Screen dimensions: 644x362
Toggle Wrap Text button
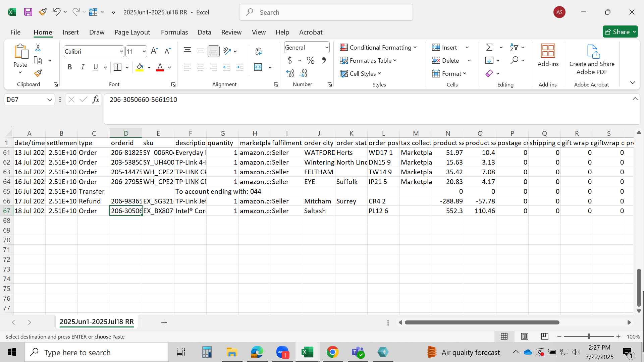[x=259, y=51]
